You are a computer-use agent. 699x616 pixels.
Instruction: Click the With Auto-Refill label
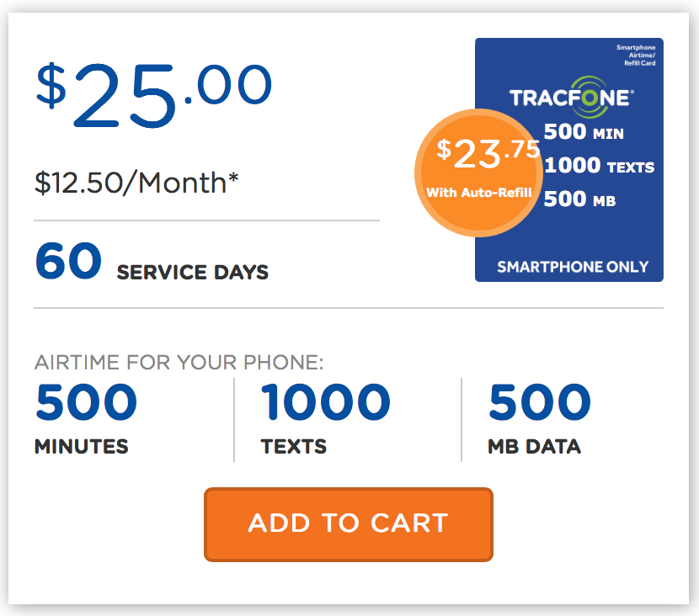(x=479, y=193)
